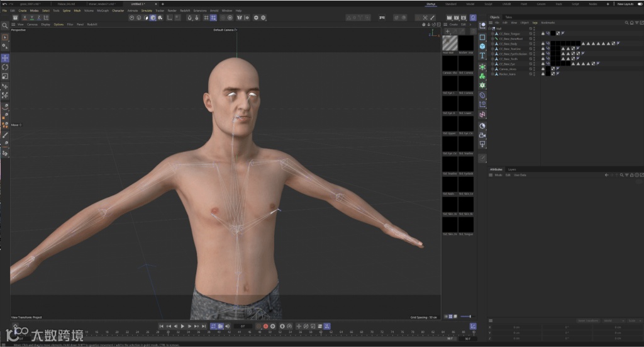Screen dimensions: 644x347
Task: Click the current frame input field
Action: tap(243, 326)
